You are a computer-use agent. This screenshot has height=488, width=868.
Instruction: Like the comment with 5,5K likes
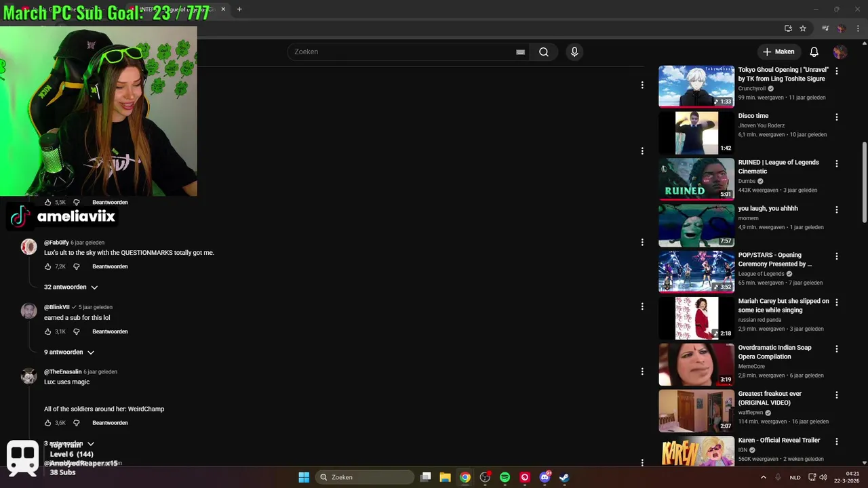coord(47,203)
